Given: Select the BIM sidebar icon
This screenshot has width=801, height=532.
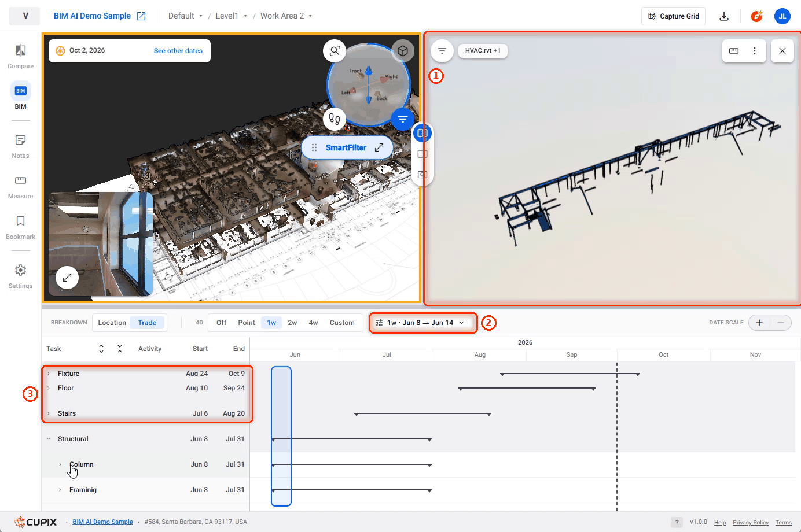Looking at the screenshot, I should click(20, 96).
